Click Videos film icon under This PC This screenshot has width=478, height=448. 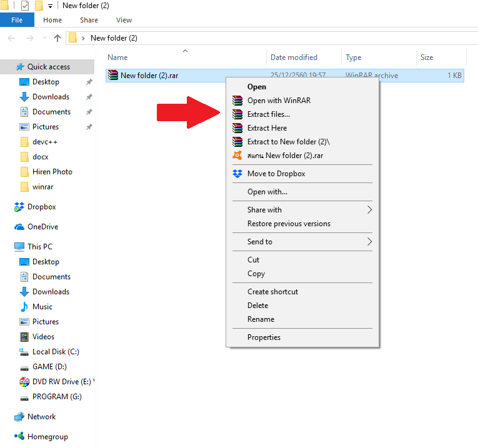click(x=24, y=337)
